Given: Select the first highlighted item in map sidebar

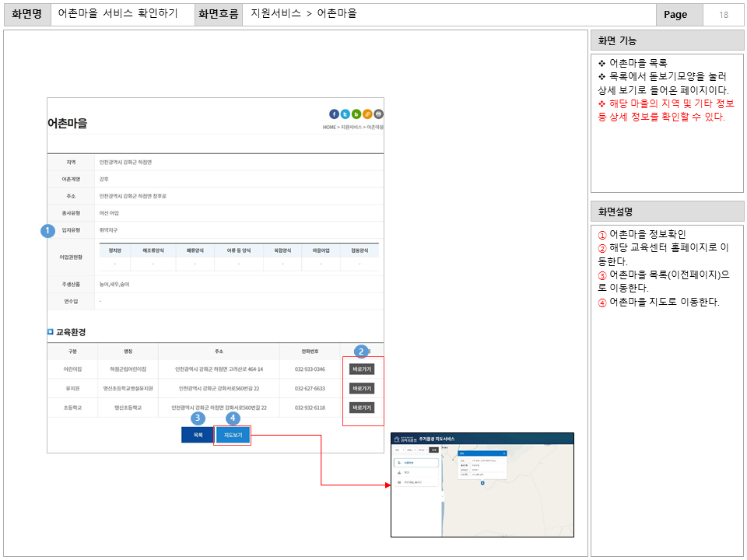Looking at the screenshot, I should click(x=416, y=463).
